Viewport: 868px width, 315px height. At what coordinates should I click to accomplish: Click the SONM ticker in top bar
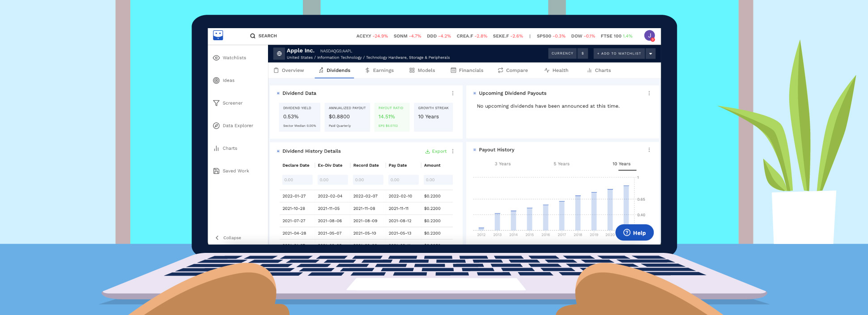point(407,36)
